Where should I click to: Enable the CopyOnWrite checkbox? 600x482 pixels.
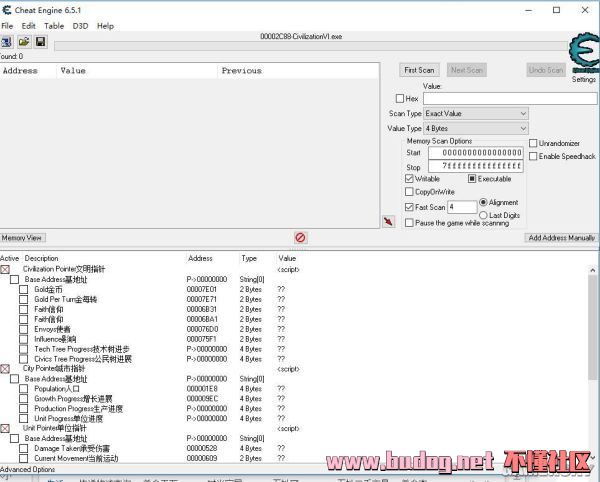coord(409,192)
